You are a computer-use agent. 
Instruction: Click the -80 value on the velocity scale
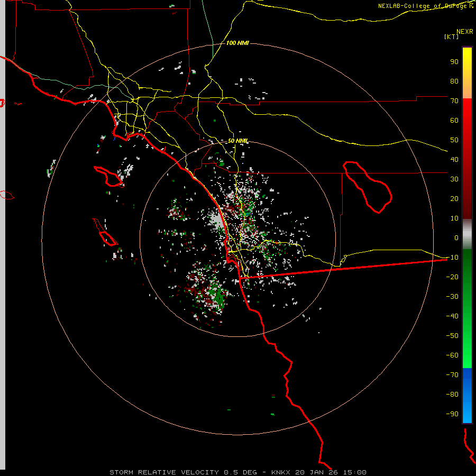(452, 395)
